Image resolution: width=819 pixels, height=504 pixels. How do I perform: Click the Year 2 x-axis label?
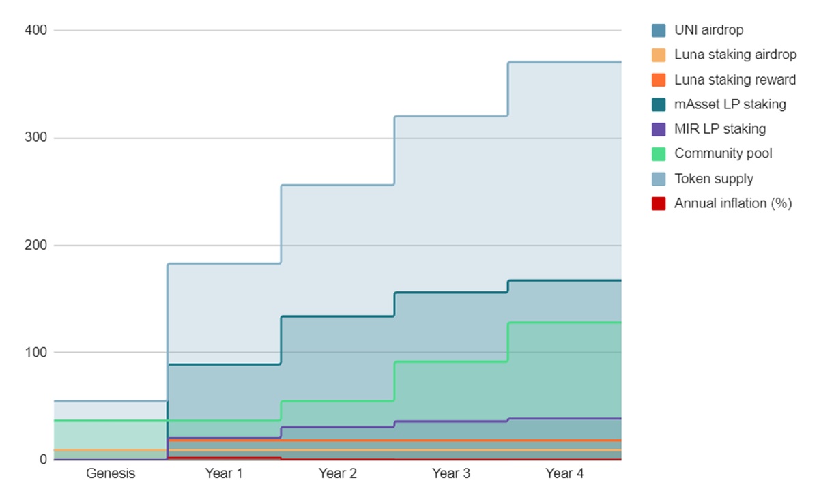click(x=337, y=473)
